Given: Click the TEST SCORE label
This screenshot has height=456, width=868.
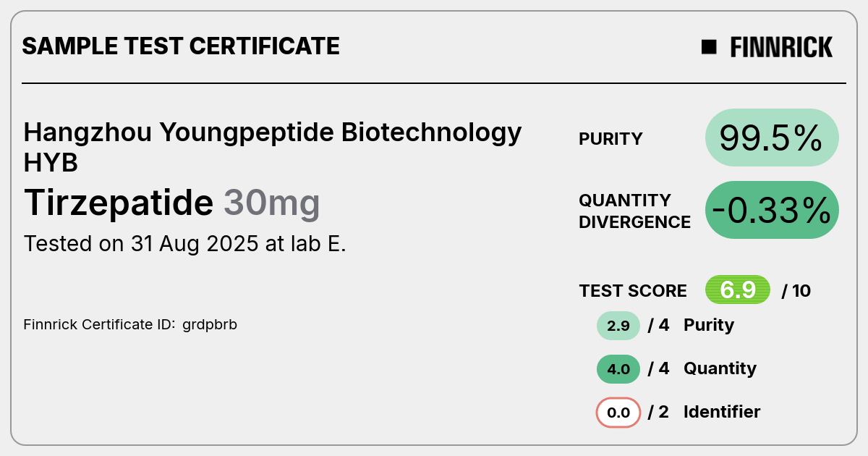Looking at the screenshot, I should (x=633, y=291).
